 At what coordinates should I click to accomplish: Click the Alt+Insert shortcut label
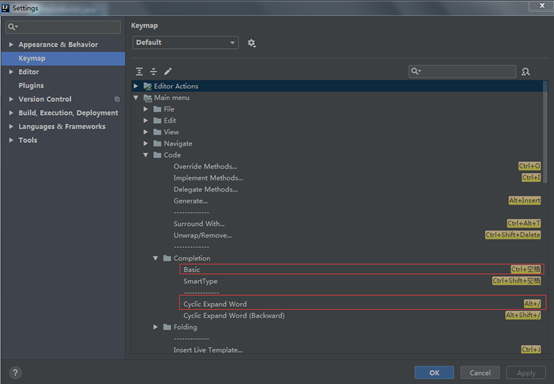click(x=524, y=201)
